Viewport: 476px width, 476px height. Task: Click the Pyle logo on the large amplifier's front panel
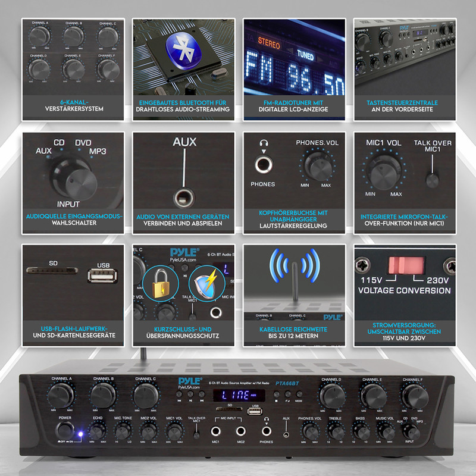pyautogui.click(x=190, y=381)
